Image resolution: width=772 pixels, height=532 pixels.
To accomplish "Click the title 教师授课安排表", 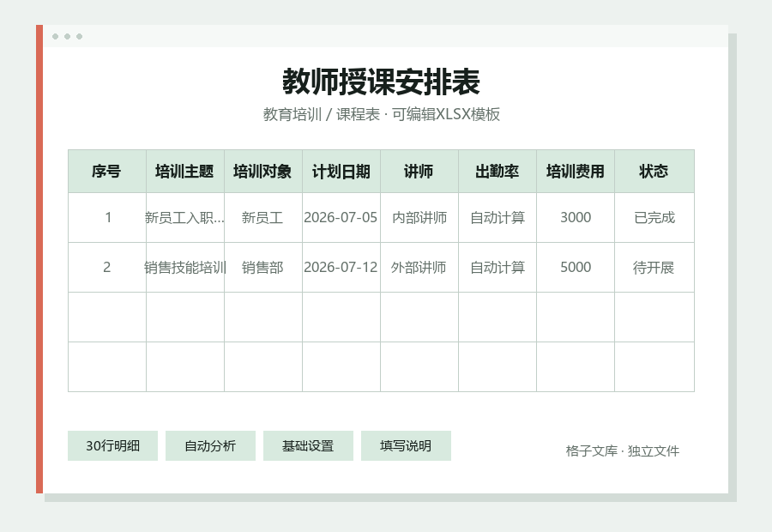I will (381, 82).
